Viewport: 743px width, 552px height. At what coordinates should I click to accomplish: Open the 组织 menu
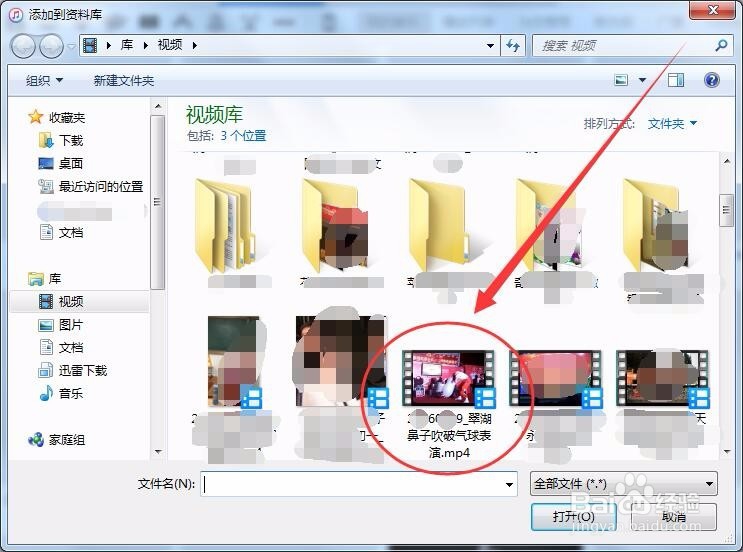(45, 81)
